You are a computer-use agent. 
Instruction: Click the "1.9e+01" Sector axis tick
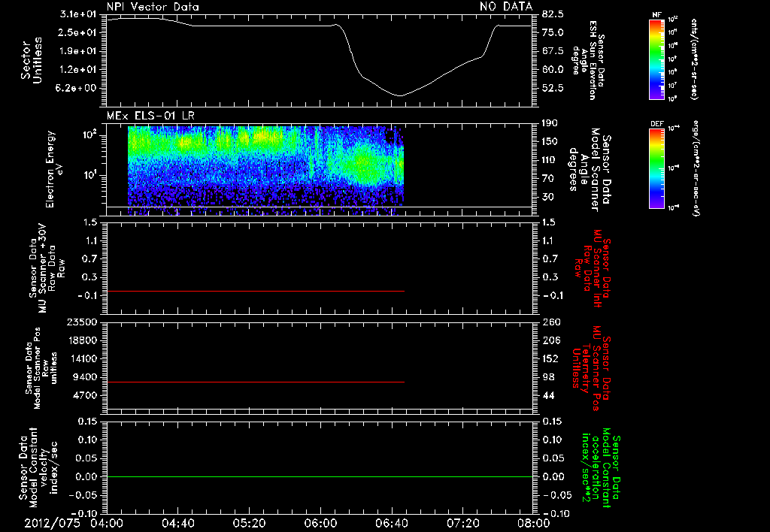(x=78, y=51)
